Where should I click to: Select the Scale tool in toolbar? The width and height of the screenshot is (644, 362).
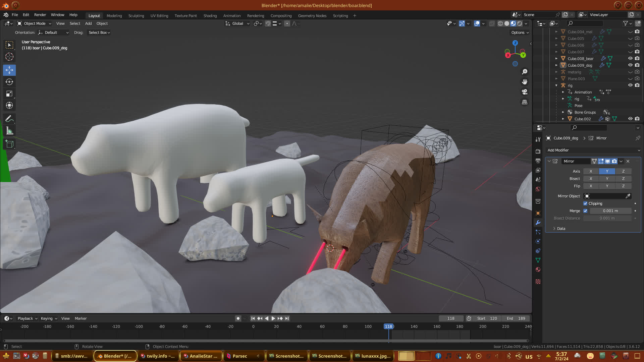(x=9, y=94)
